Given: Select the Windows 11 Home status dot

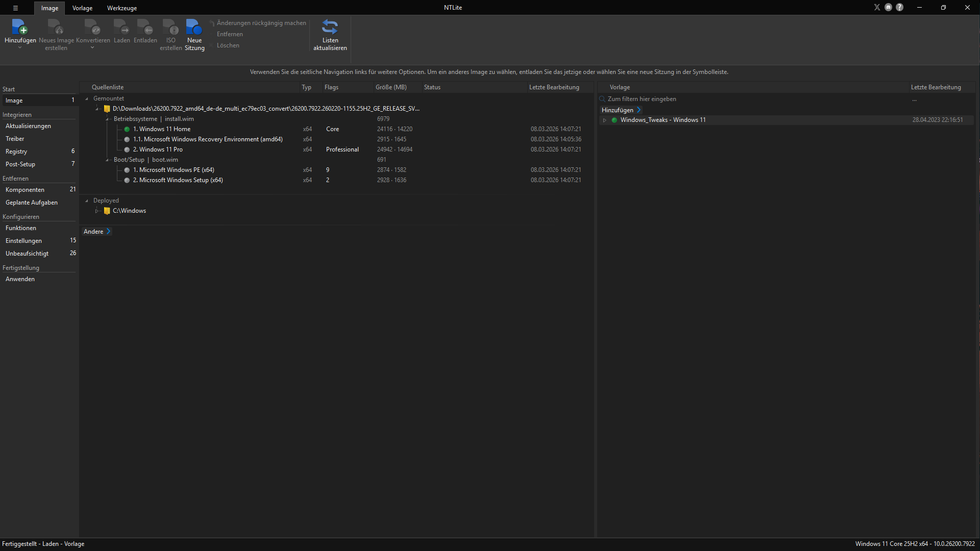Looking at the screenshot, I should coord(127,130).
